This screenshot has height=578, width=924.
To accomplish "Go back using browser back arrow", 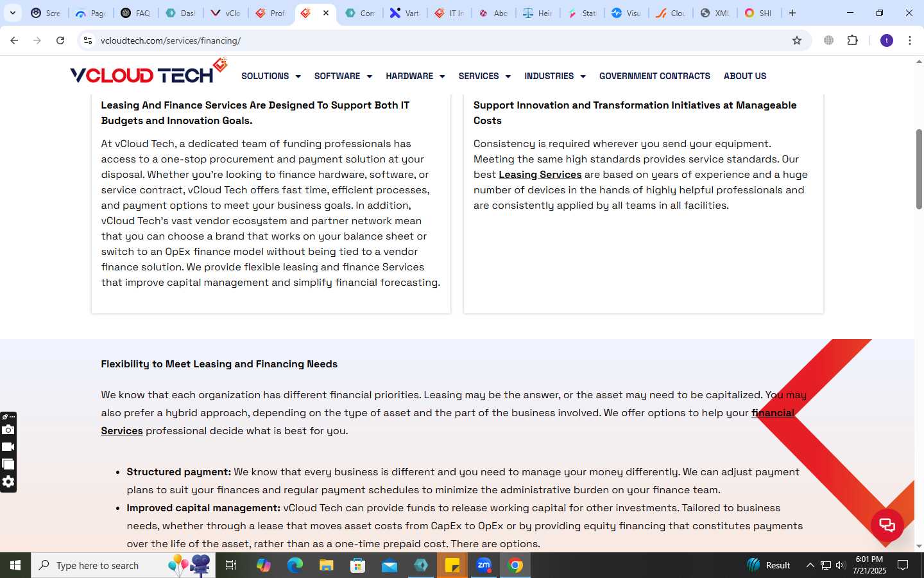I will pos(14,40).
